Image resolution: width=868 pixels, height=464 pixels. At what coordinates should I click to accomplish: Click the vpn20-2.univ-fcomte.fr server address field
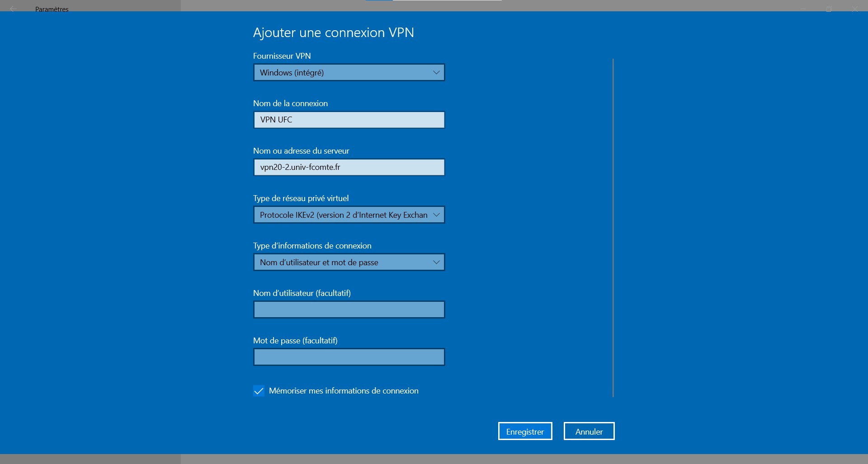349,167
